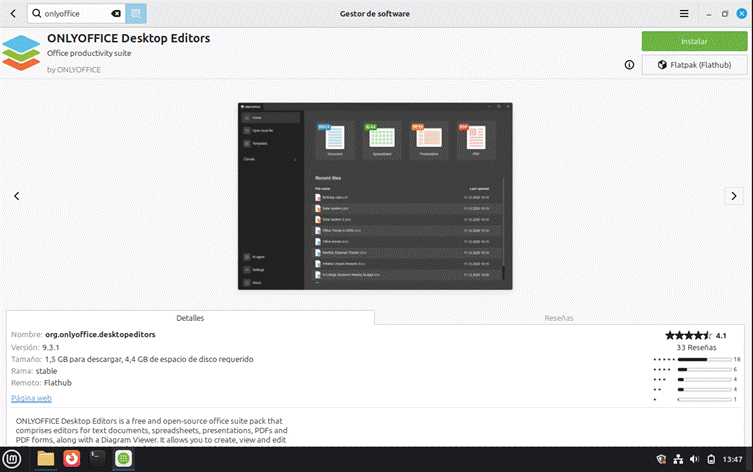Click the one-star rating bar
The width and height of the screenshot is (753, 472).
pyautogui.click(x=704, y=399)
